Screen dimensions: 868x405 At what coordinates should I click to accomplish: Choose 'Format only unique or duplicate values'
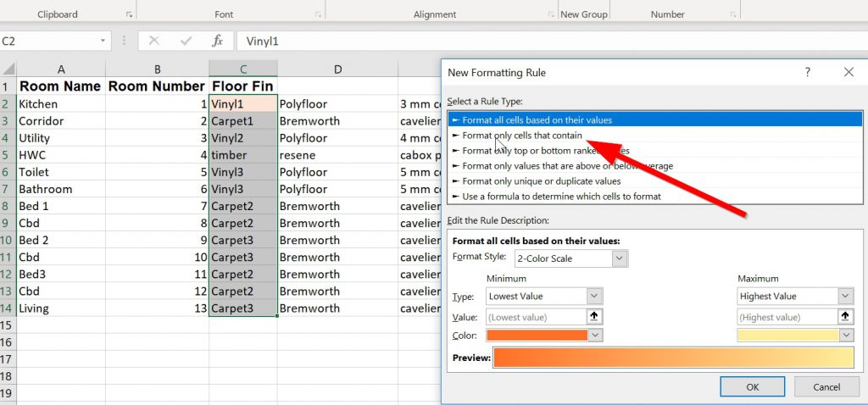[541, 181]
